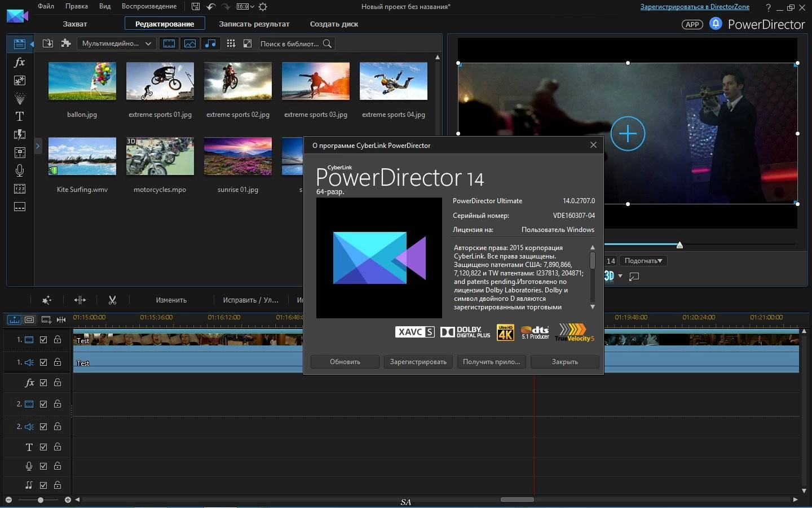Open the Voice-Over Recording Room in sidebar
812x508 pixels.
(x=19, y=170)
